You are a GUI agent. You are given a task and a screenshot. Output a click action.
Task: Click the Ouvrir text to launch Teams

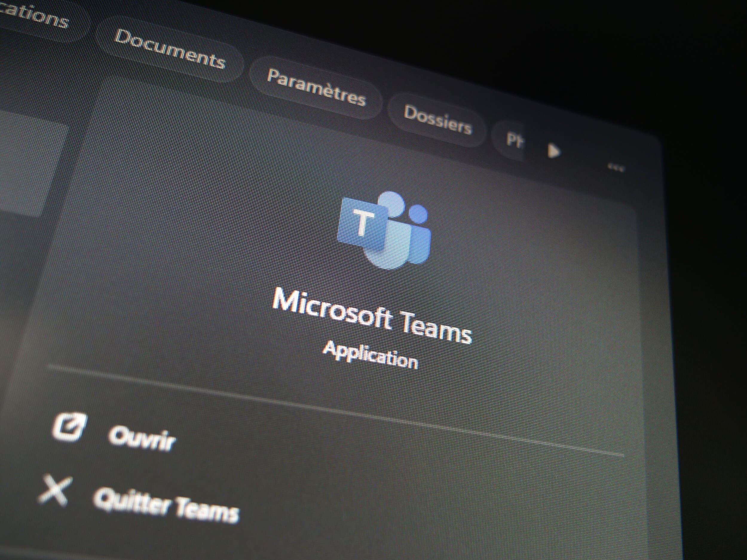pos(142,439)
